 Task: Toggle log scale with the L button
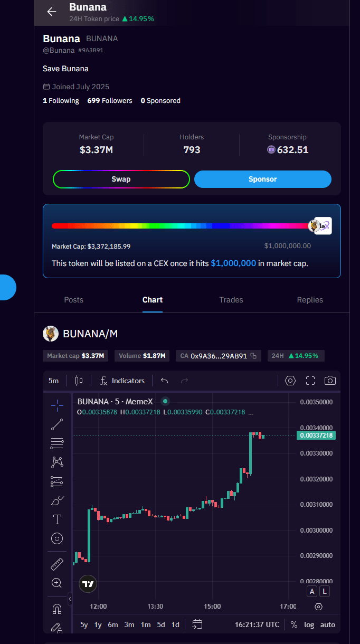pyautogui.click(x=325, y=592)
